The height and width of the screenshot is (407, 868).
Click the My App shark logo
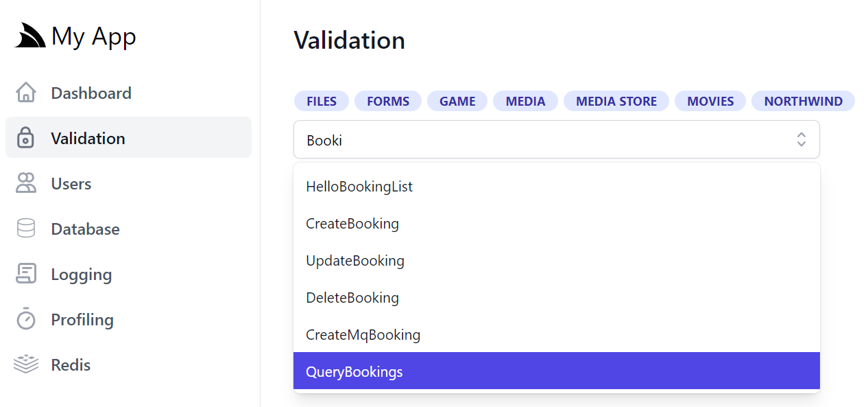coord(30,36)
